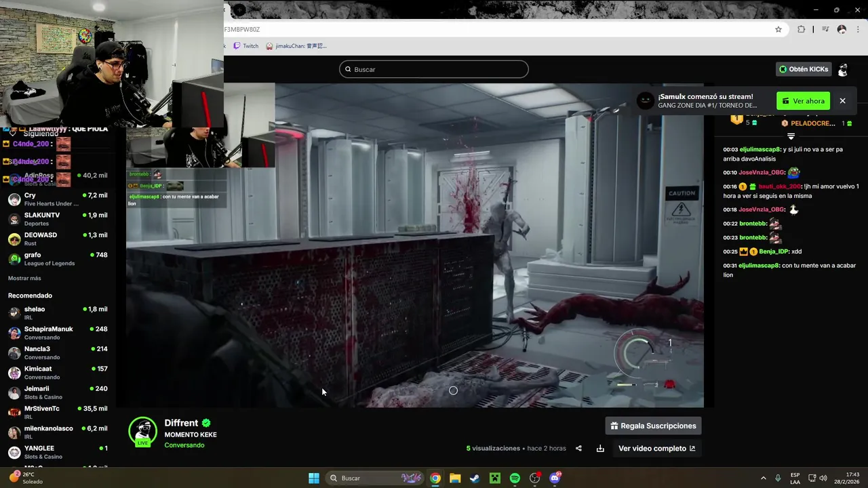Click the MOMENTO KEKE clip title
Screen dimensions: 868x488
(191, 434)
